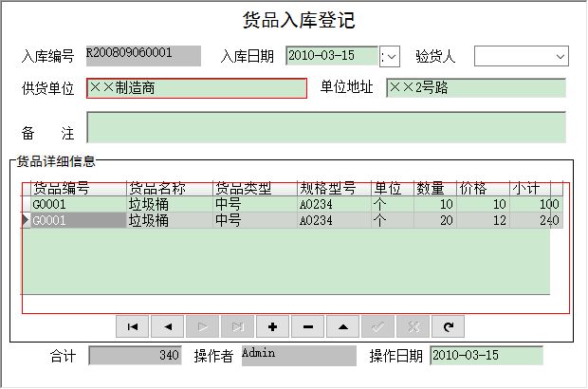This screenshot has width=588, height=389.
Task: Click price cell 12 in second row
Action: pos(483,220)
